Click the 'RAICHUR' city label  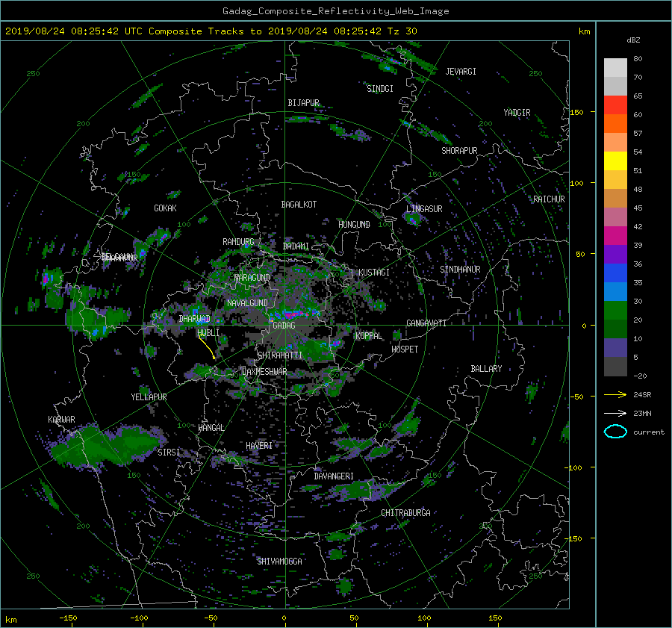pyautogui.click(x=549, y=199)
